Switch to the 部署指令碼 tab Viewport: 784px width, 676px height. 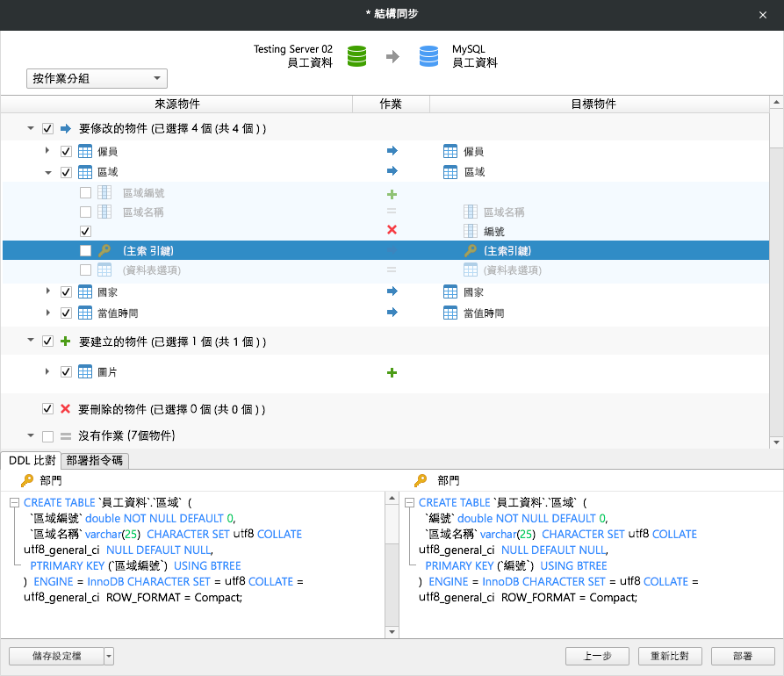tap(94, 460)
